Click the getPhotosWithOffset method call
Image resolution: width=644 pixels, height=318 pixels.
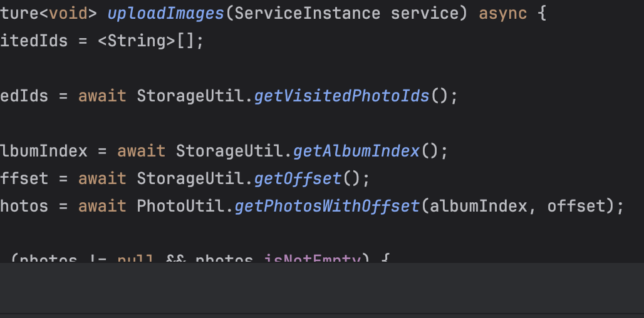(x=327, y=206)
